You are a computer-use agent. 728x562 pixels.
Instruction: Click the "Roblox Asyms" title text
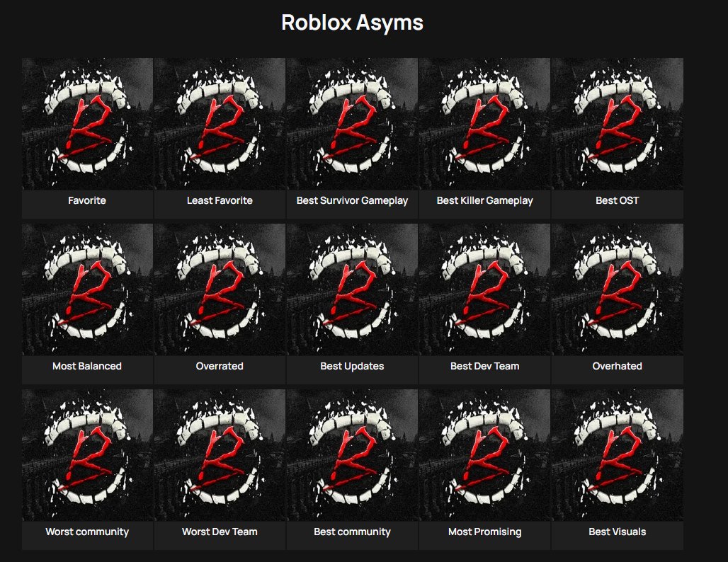[x=353, y=23]
